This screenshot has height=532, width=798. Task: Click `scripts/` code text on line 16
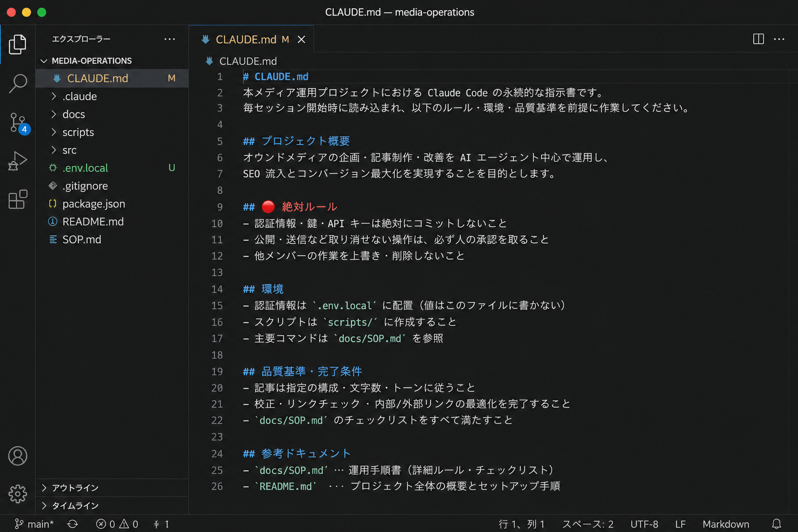(350, 322)
